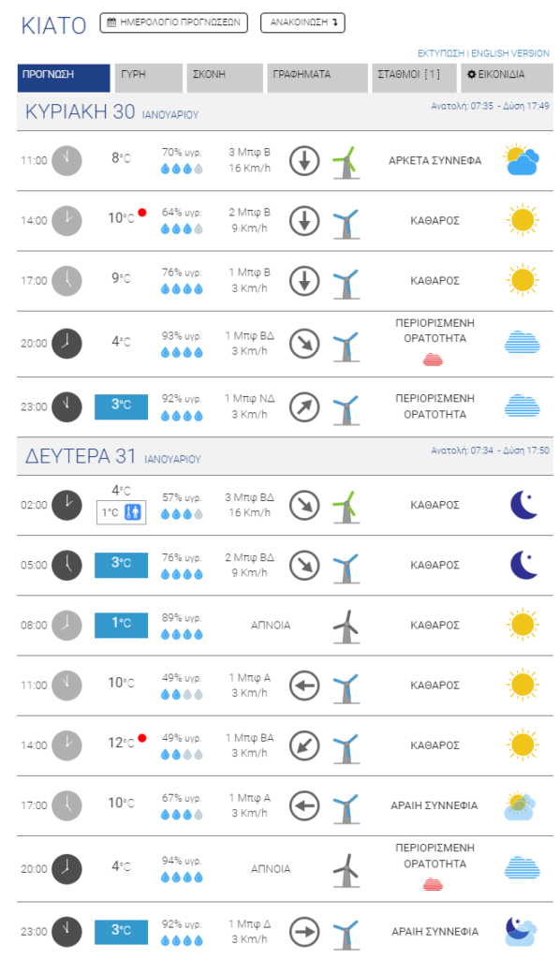Click the crescent moon icon at Monday 05:00

[523, 565]
